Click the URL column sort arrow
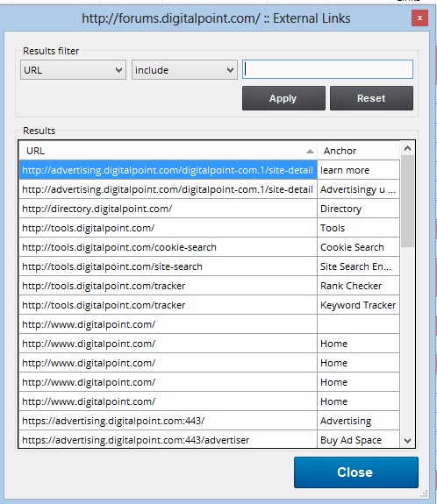Image resolution: width=437 pixels, height=504 pixels. [310, 151]
